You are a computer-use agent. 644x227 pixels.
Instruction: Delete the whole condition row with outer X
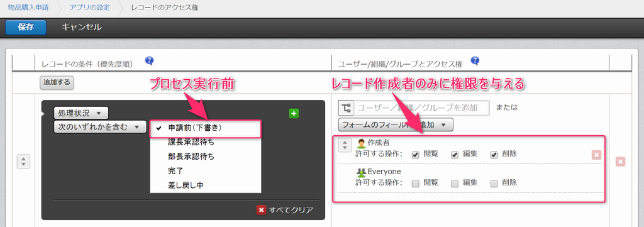tap(621, 162)
